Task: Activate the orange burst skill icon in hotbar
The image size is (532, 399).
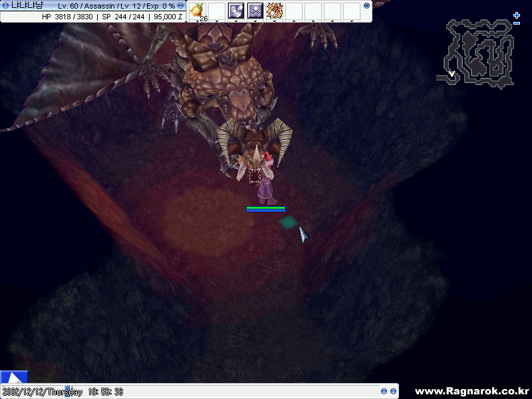Action: [275, 11]
